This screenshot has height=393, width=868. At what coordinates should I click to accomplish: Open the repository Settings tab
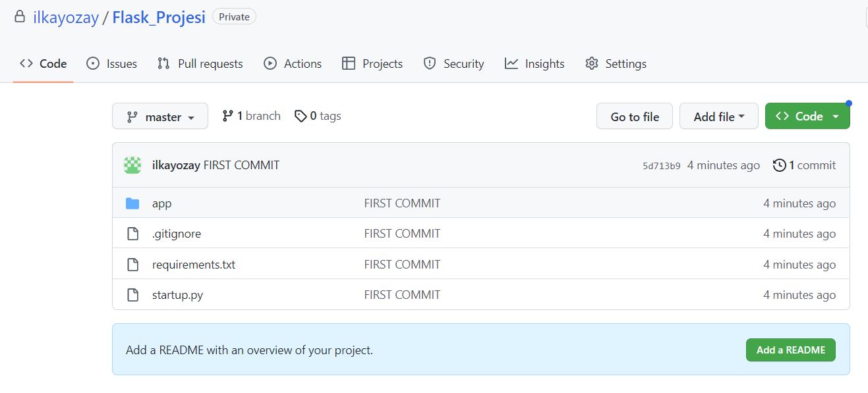pyautogui.click(x=616, y=64)
